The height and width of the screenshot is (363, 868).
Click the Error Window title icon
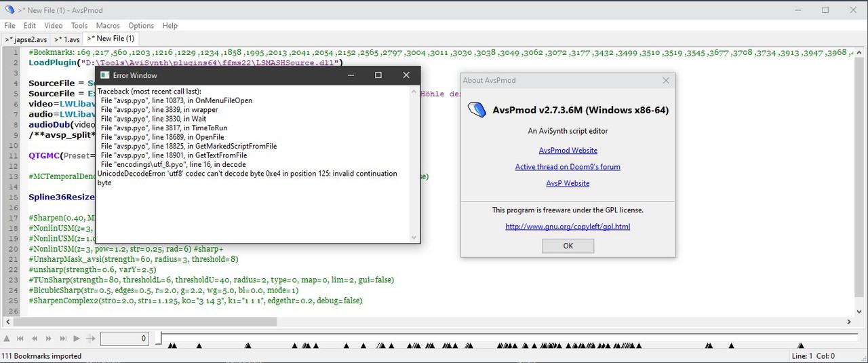(104, 75)
